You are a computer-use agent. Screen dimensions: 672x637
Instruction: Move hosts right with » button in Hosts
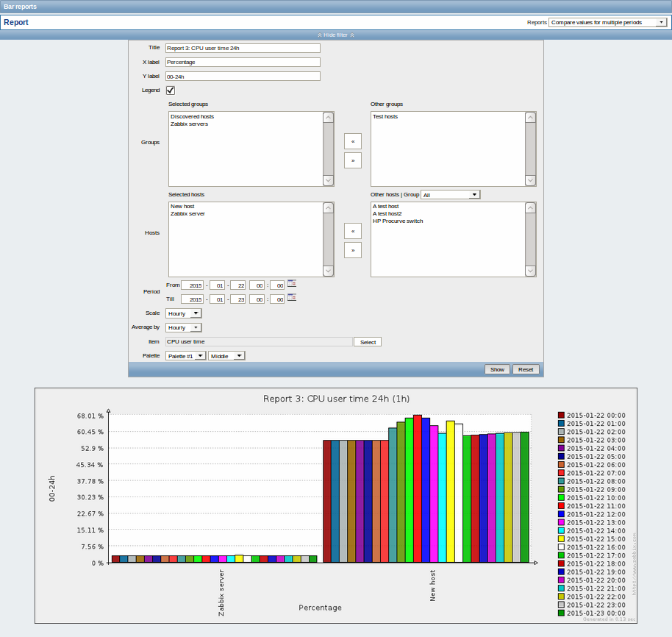click(x=353, y=250)
